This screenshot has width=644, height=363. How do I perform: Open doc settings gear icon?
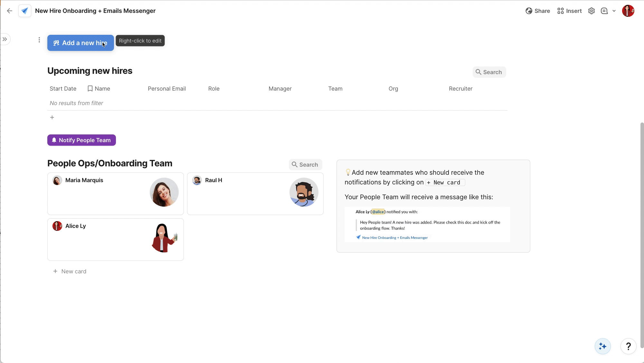coord(591,11)
